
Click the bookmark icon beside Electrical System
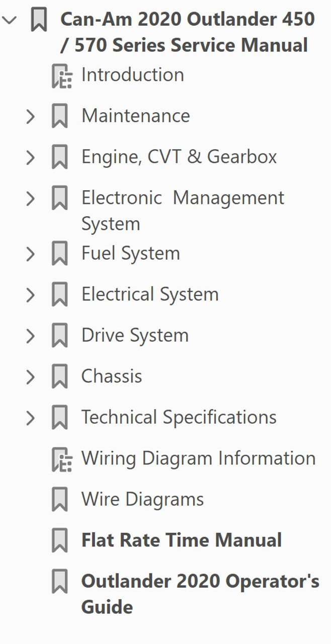(x=60, y=295)
